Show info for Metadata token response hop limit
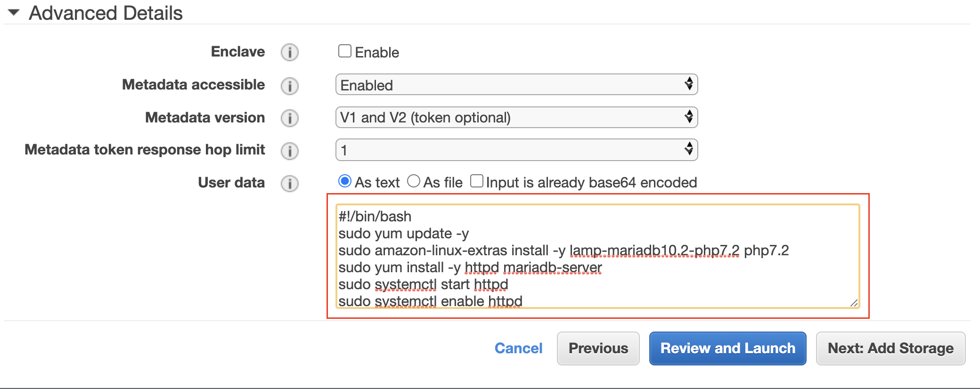 click(x=290, y=151)
